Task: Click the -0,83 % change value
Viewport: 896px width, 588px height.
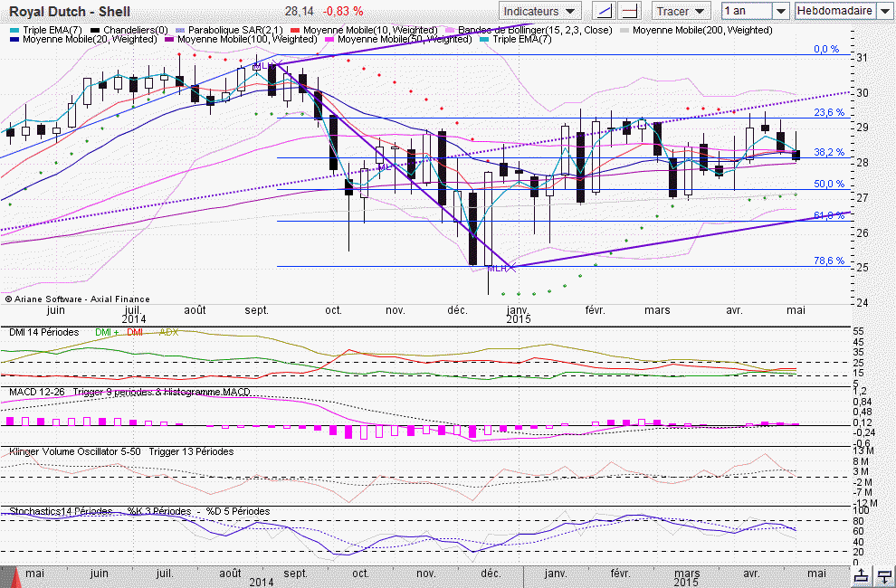Action: [x=343, y=12]
